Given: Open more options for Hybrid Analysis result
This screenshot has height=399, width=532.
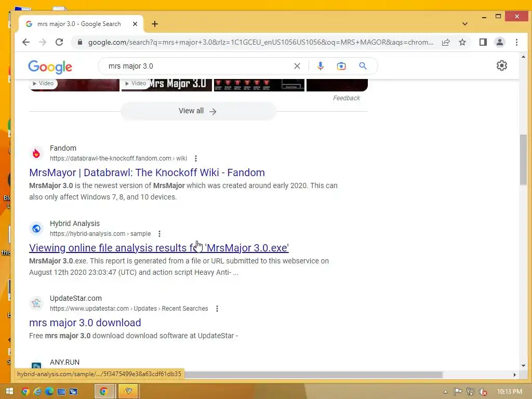Looking at the screenshot, I should [159, 234].
